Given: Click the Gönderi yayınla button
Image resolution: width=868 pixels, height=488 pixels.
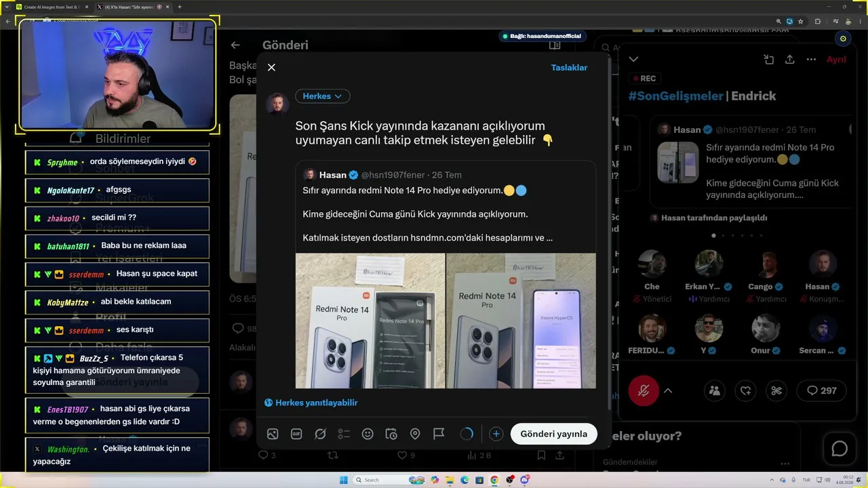Looking at the screenshot, I should pos(554,434).
